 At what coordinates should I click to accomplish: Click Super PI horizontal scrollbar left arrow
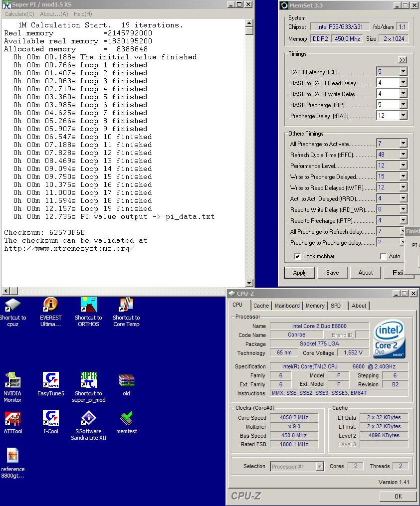click(x=5, y=291)
